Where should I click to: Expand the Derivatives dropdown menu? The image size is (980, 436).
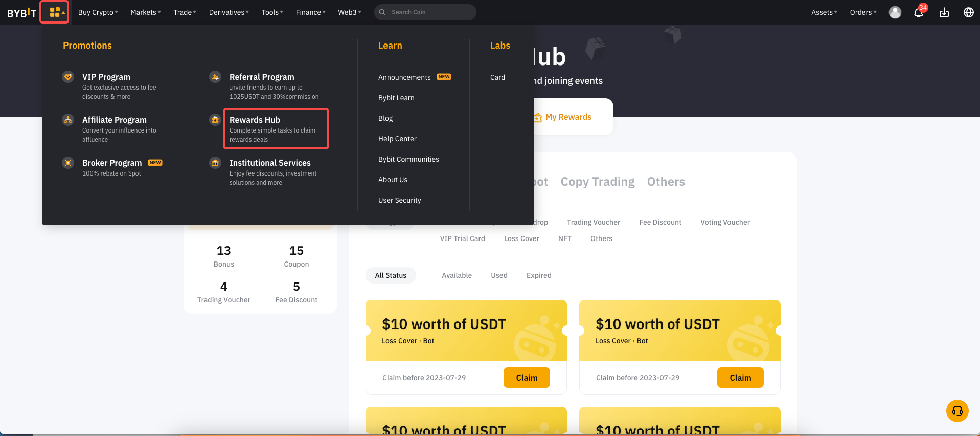click(x=229, y=12)
